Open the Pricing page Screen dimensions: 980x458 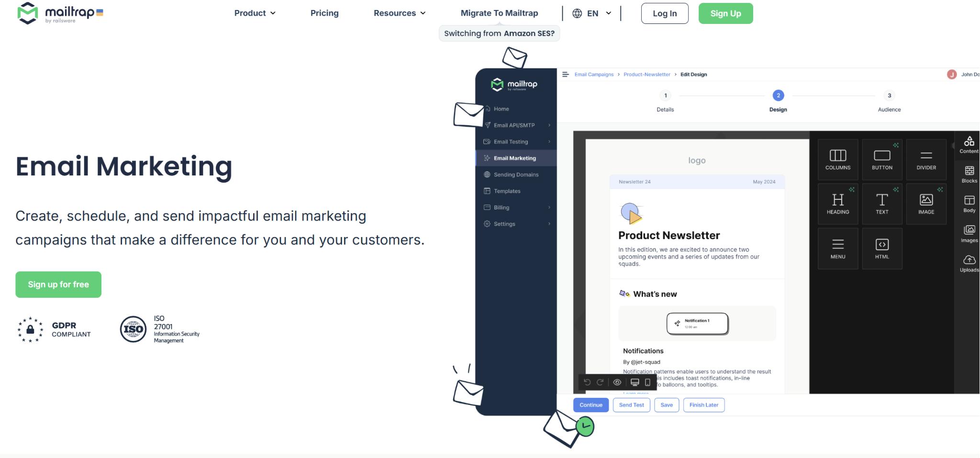[324, 13]
